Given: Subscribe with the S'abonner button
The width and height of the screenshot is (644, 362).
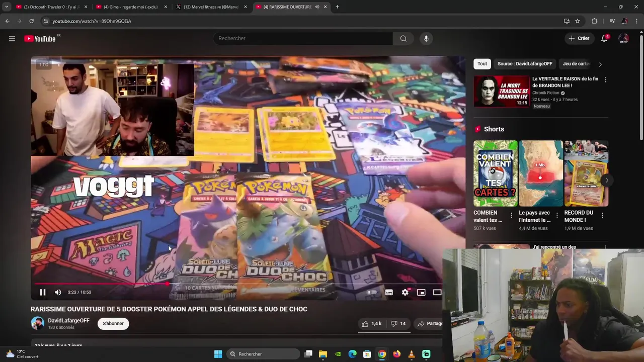Looking at the screenshot, I should tap(113, 323).
